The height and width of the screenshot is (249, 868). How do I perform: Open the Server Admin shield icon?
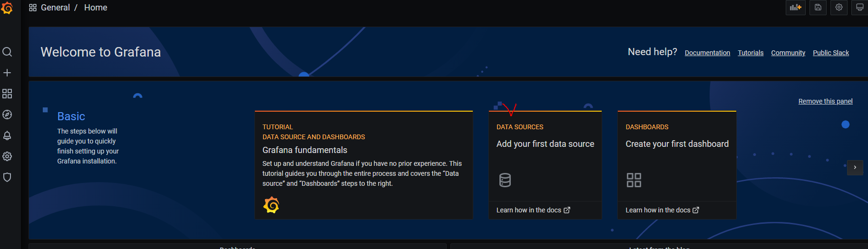pyautogui.click(x=7, y=177)
